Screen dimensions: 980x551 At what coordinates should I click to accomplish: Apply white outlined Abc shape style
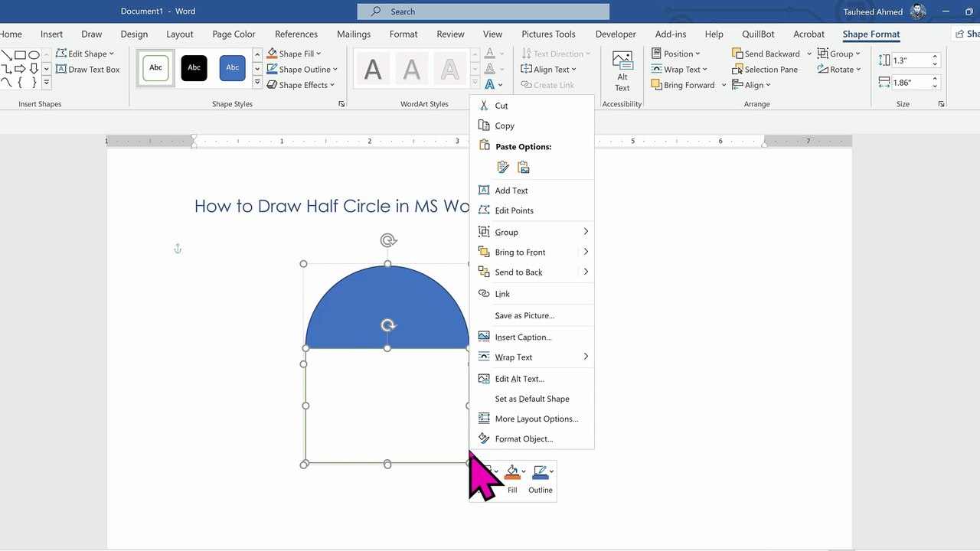(x=155, y=68)
